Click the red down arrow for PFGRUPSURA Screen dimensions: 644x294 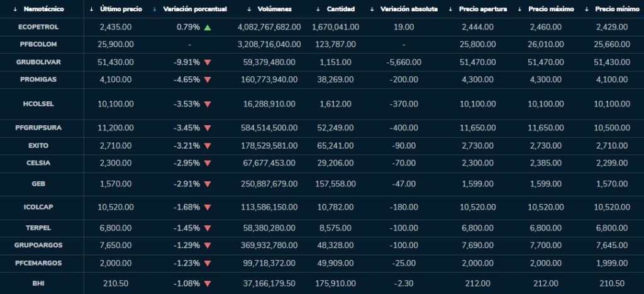tap(208, 128)
